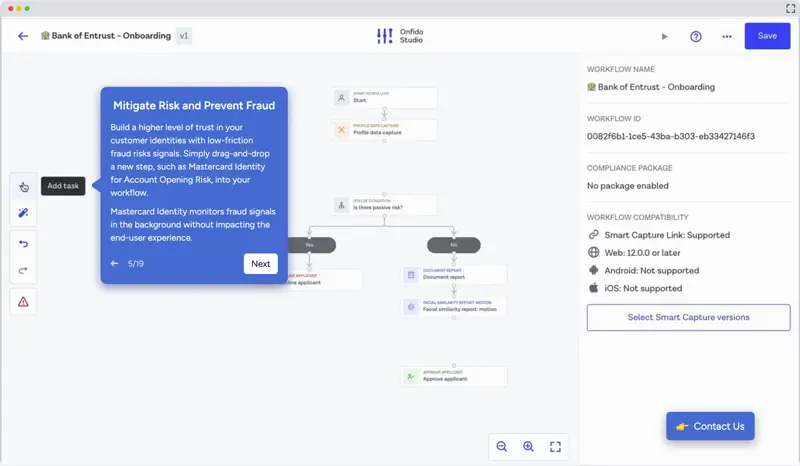The height and width of the screenshot is (466, 800).
Task: Click the Profile data capture node icon
Action: point(341,130)
